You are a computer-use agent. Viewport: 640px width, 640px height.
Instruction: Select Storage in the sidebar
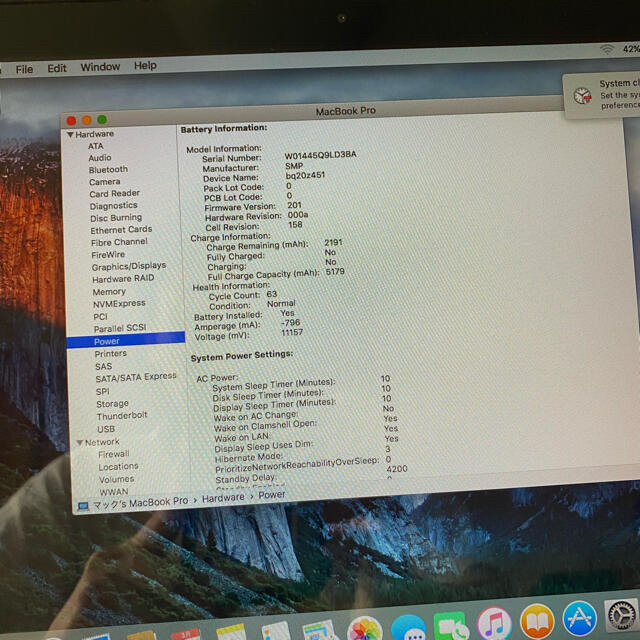point(112,404)
